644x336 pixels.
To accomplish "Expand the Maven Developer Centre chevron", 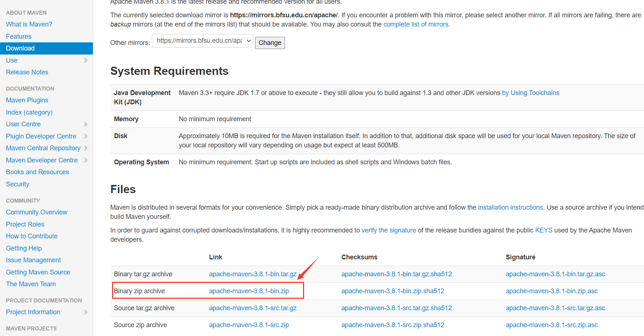I will pos(86,160).
